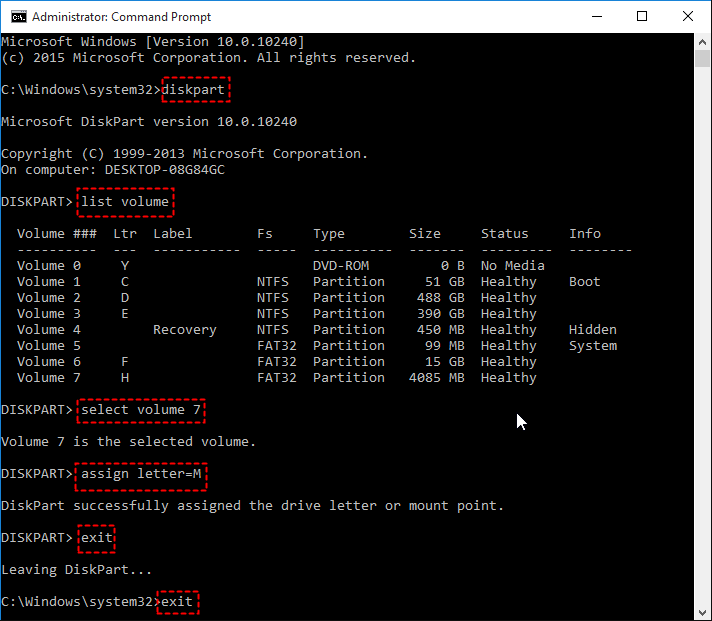Minimize the Command Prompt window

597,17
